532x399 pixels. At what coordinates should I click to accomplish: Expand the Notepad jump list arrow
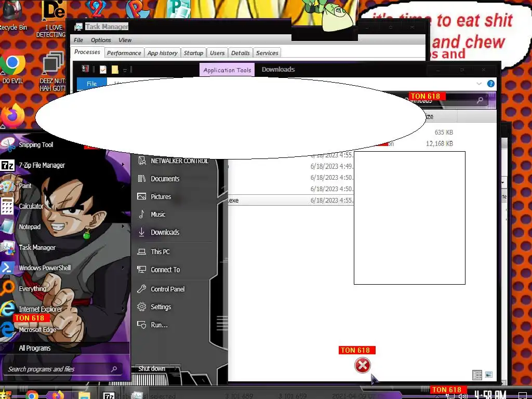coord(123,227)
